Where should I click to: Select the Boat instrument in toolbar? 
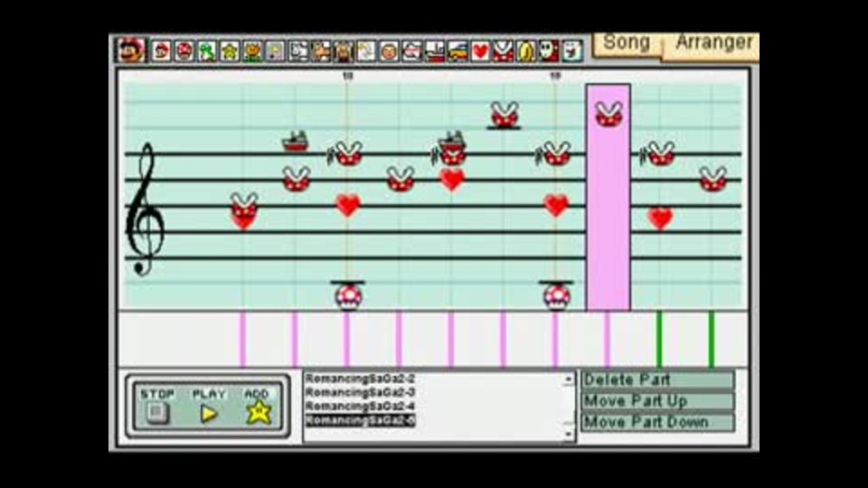435,52
